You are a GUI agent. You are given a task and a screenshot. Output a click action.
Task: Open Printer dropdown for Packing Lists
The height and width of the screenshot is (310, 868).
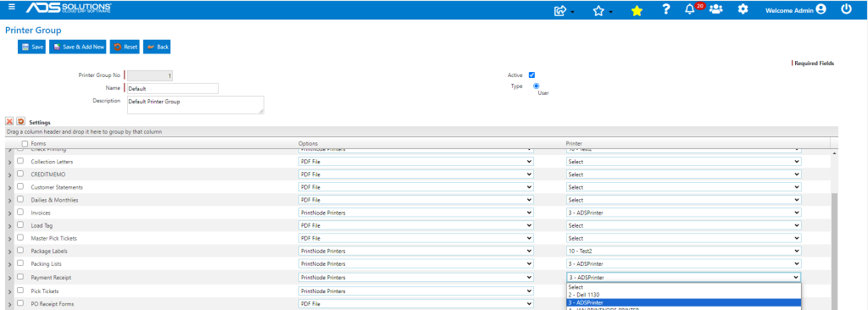tap(684, 263)
